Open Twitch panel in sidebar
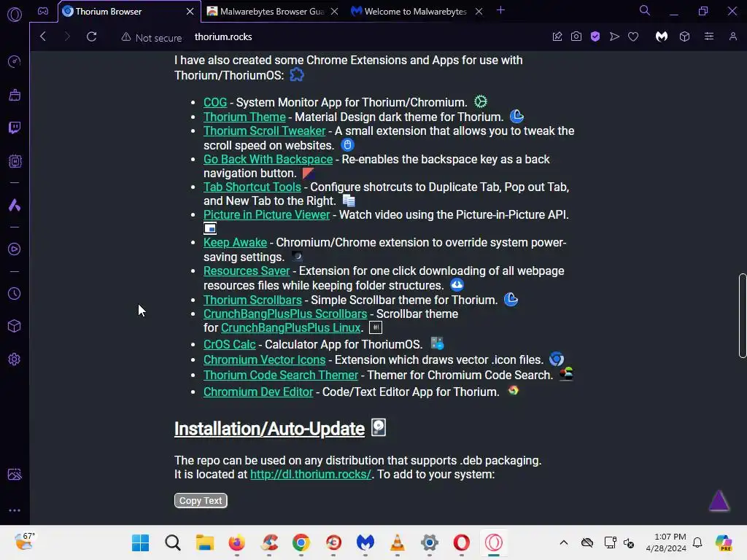This screenshot has height=560, width=747. coord(15,128)
